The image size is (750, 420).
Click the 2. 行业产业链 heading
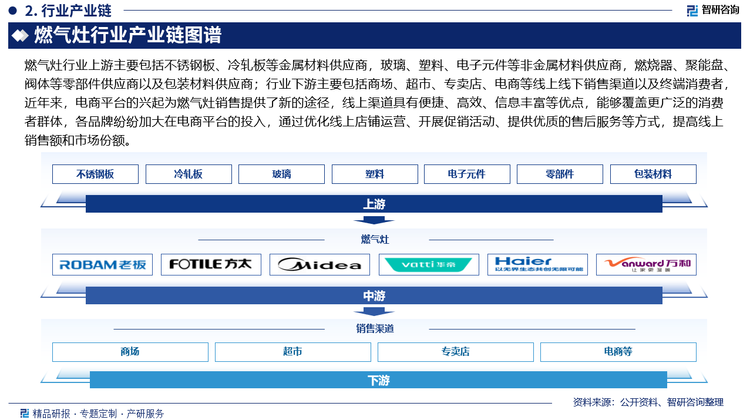tap(68, 10)
